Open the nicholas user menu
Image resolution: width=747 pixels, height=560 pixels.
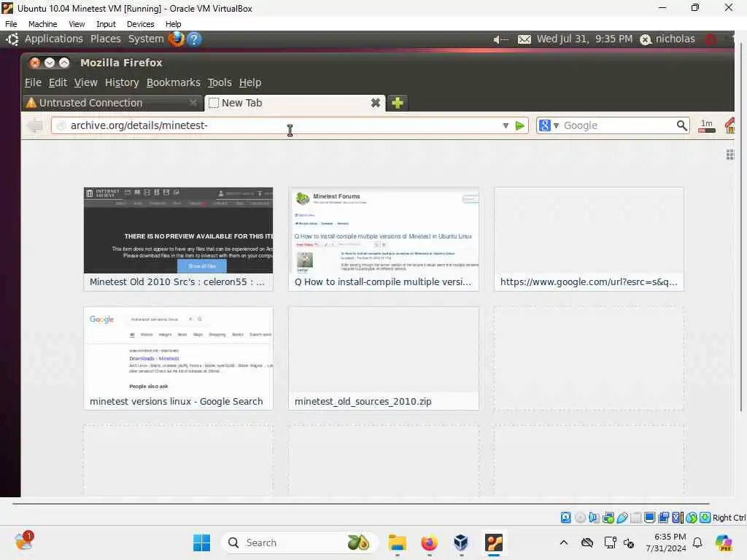pos(667,39)
